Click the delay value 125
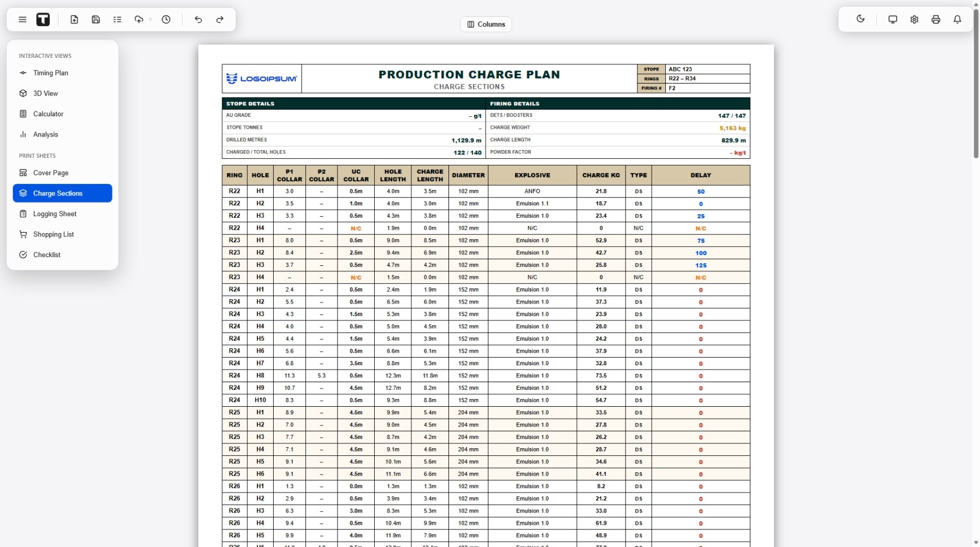Screen dimensions: 980x547 (701, 265)
